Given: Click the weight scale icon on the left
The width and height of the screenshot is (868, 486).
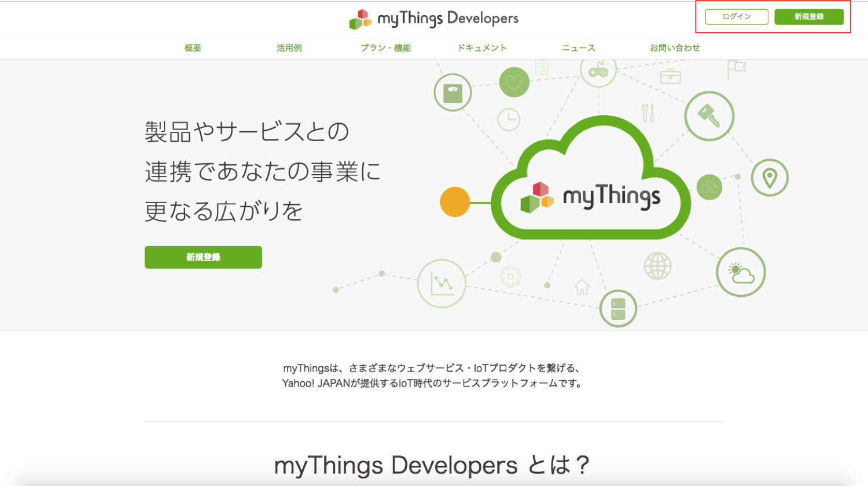Looking at the screenshot, I should [453, 92].
